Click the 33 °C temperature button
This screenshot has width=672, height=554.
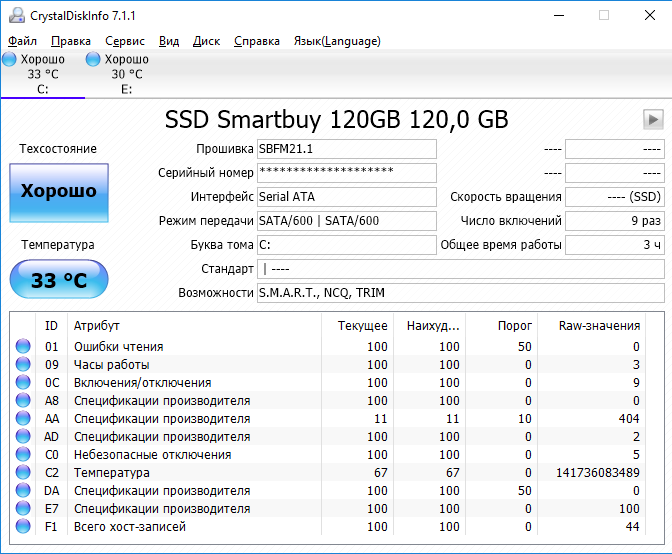pos(59,279)
